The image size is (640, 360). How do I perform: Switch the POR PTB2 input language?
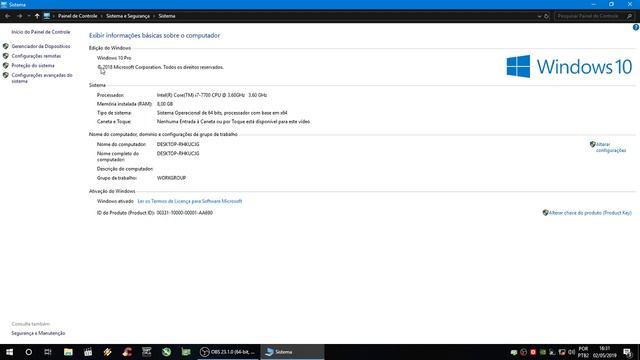tap(583, 352)
